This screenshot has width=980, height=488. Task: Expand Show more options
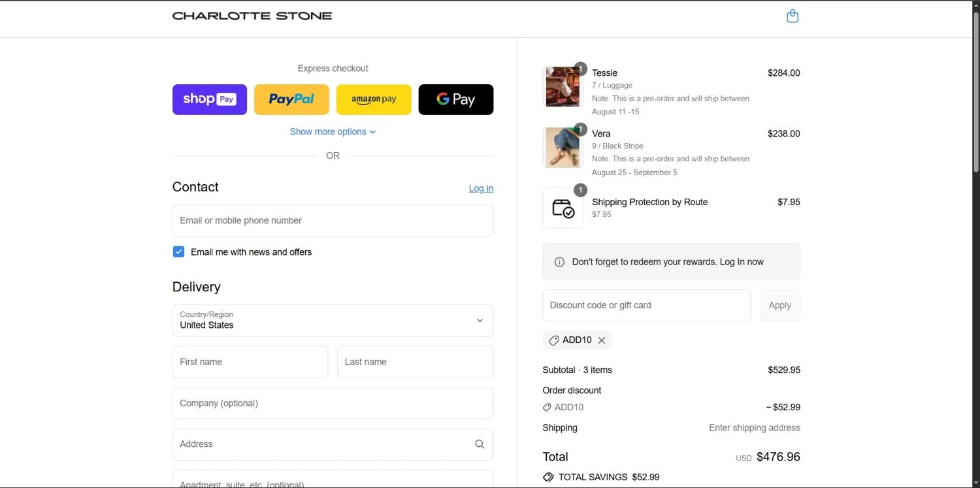(x=333, y=131)
